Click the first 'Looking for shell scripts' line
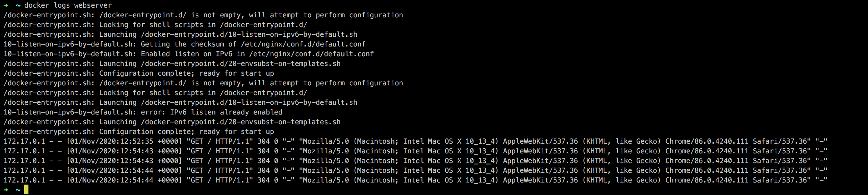Viewport: 868px width, 195px height. (155, 25)
